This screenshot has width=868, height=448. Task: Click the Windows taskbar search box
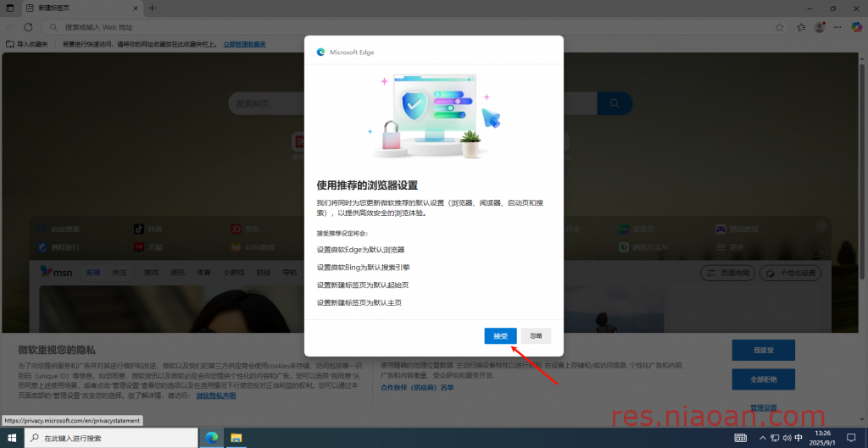110,438
